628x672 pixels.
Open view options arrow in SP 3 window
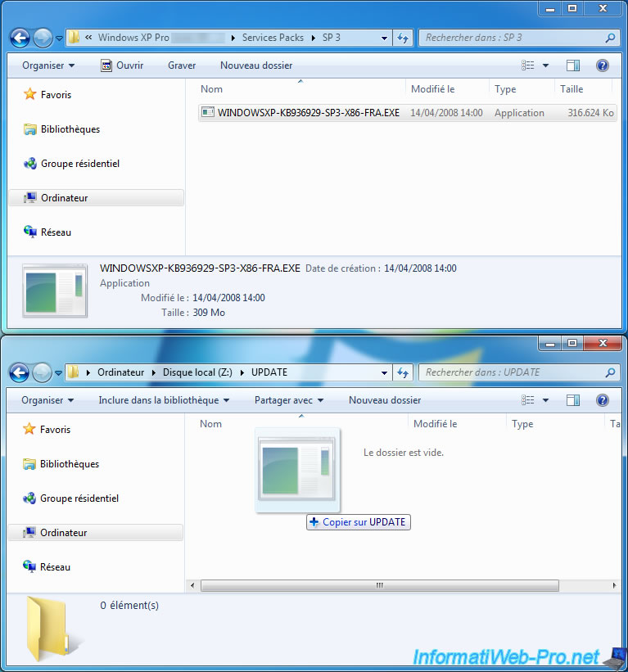pos(545,65)
